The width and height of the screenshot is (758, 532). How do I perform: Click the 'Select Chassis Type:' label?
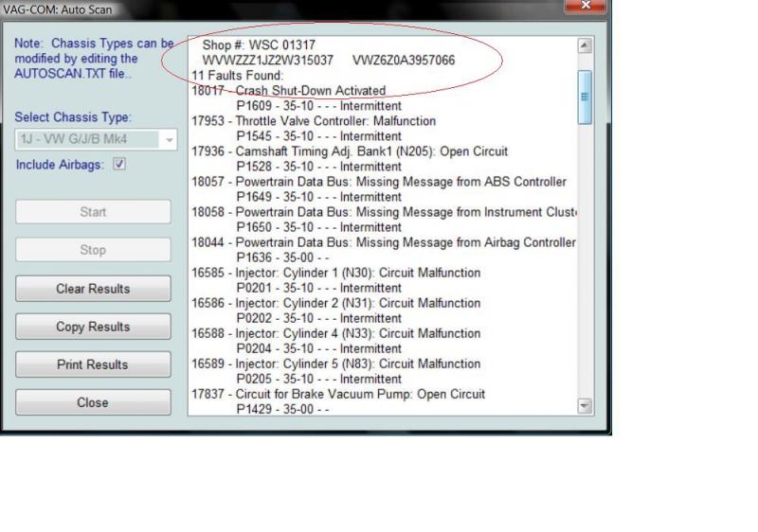[x=73, y=117]
